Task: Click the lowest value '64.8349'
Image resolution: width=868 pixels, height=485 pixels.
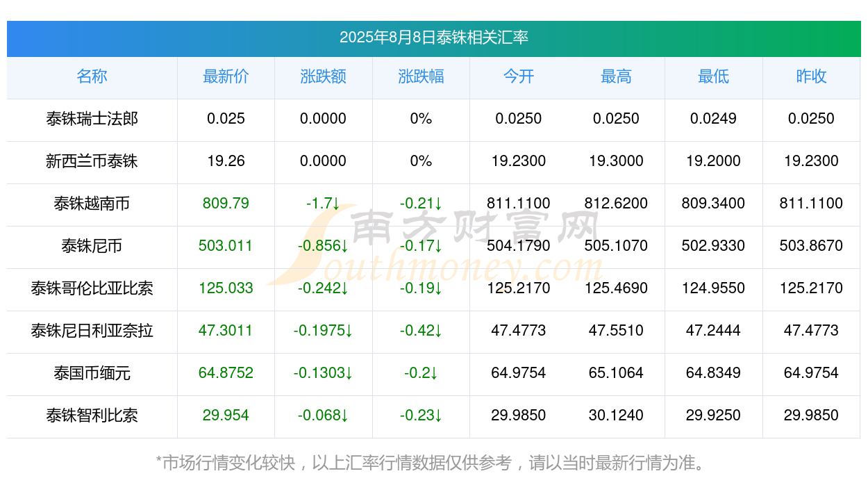Action: click(x=714, y=373)
